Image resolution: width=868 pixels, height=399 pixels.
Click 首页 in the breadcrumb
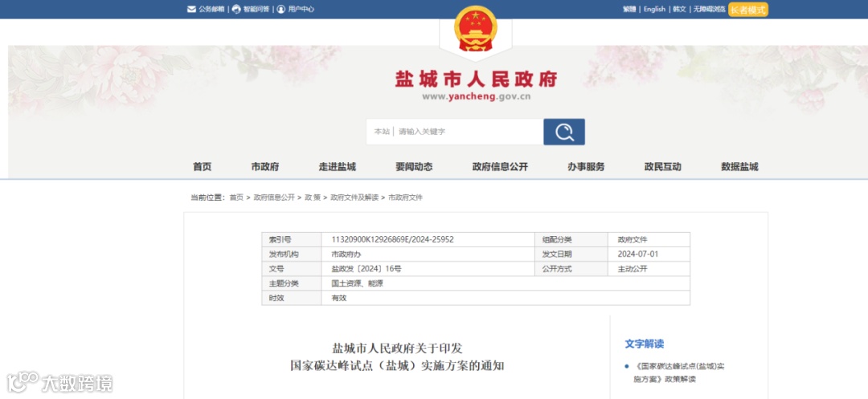pyautogui.click(x=236, y=197)
